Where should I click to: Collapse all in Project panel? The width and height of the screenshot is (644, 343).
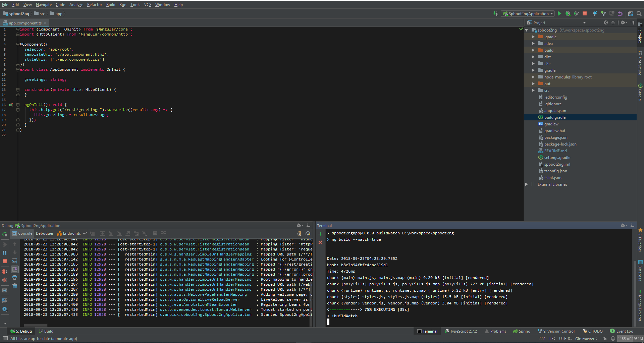pyautogui.click(x=613, y=23)
